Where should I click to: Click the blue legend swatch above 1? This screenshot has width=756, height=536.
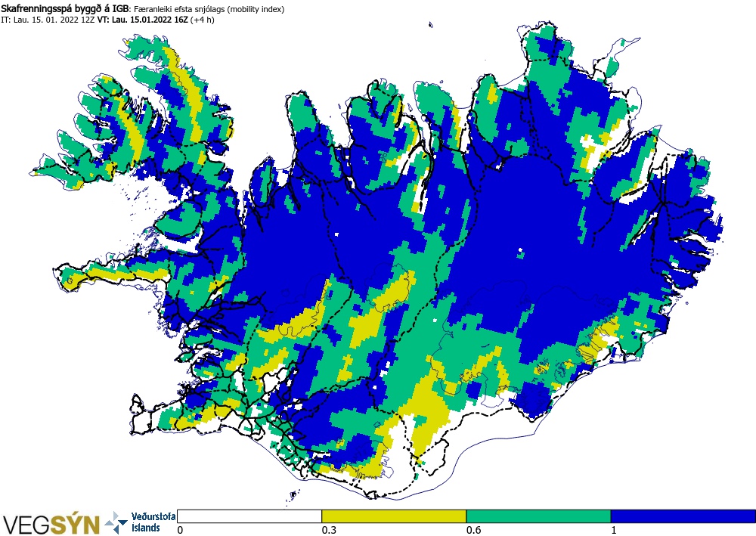pos(683,516)
